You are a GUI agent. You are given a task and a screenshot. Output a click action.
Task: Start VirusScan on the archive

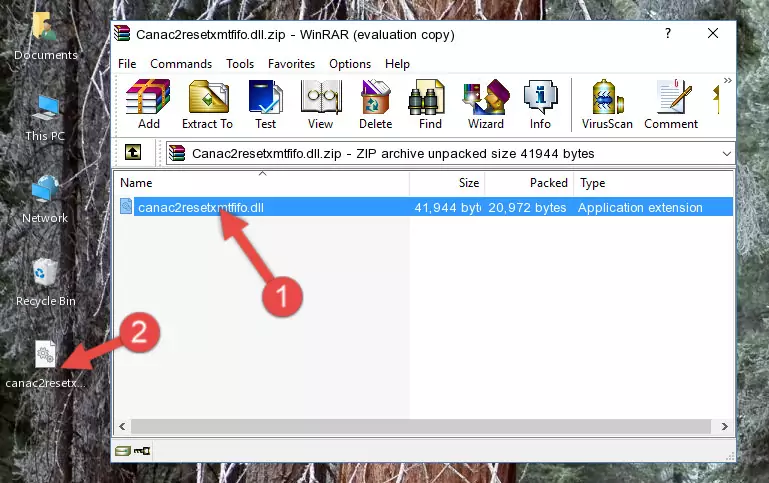pyautogui.click(x=607, y=104)
